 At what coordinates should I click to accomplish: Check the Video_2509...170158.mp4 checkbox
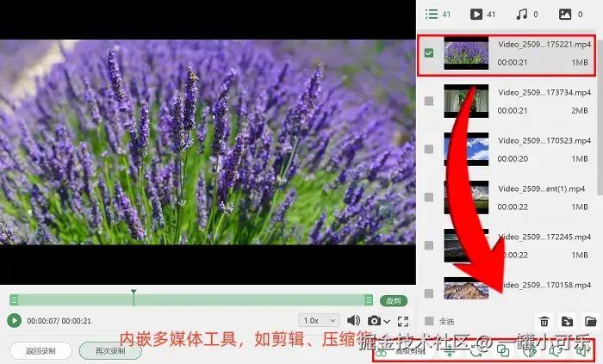[x=429, y=293]
